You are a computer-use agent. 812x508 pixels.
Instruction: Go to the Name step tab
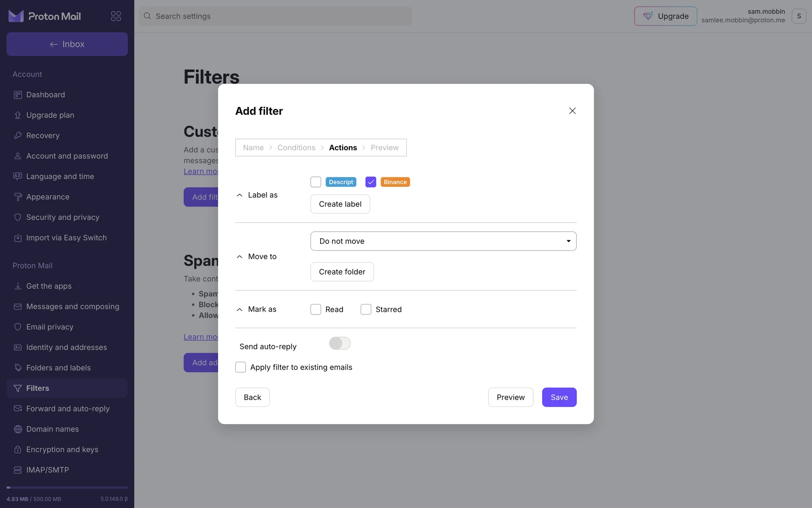pos(253,148)
